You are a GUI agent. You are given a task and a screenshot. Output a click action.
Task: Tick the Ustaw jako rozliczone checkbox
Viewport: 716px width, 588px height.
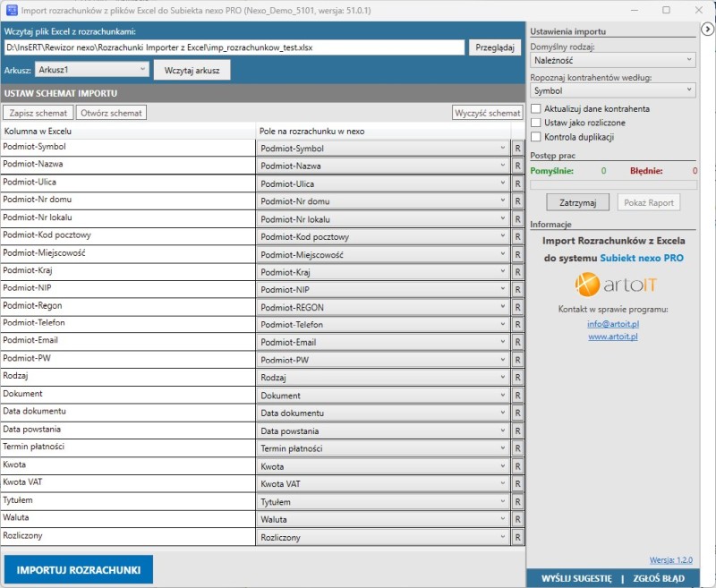click(x=536, y=123)
